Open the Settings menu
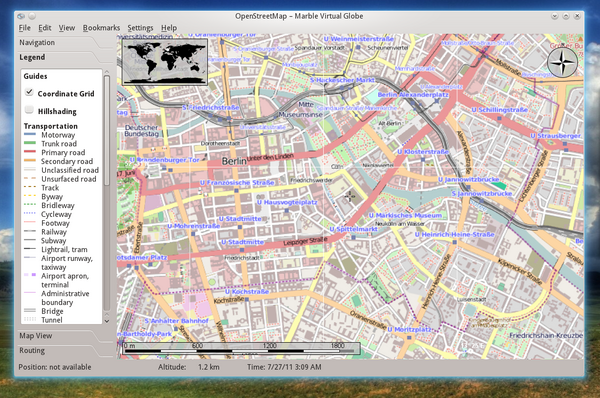The height and width of the screenshot is (398, 600). point(140,28)
